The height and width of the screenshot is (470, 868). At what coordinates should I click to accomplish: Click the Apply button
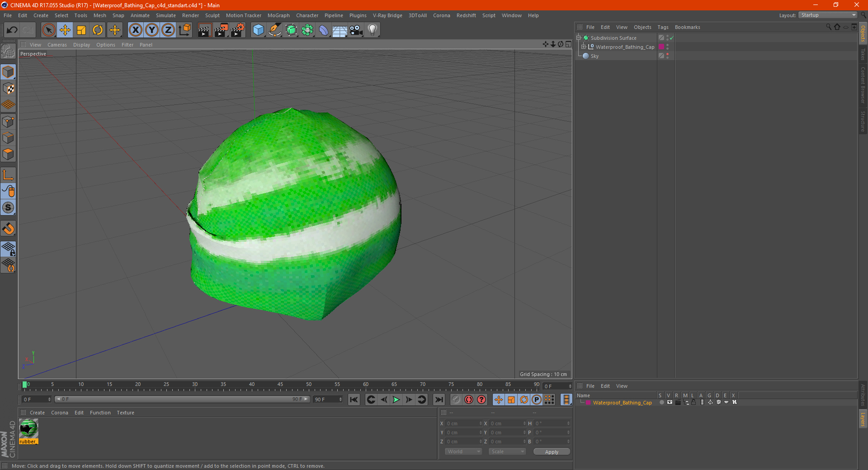pyautogui.click(x=552, y=452)
